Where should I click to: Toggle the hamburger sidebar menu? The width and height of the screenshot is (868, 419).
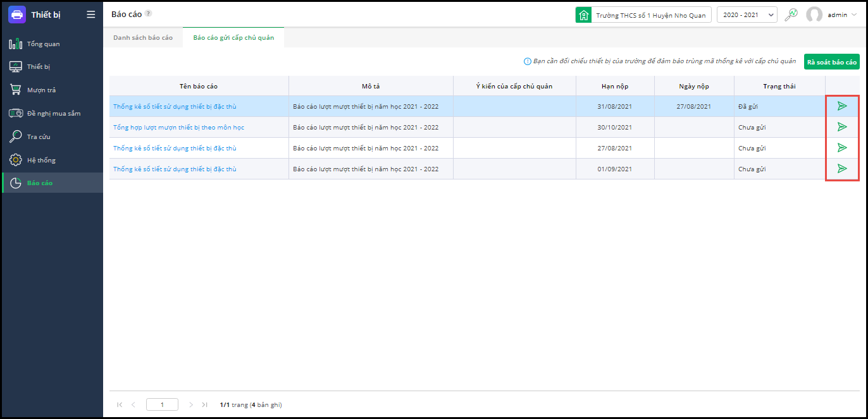[x=91, y=15]
